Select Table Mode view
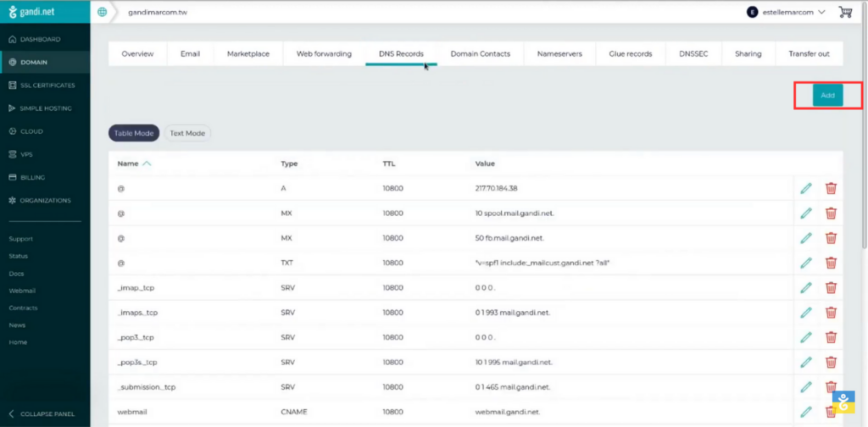Image resolution: width=868 pixels, height=427 pixels. click(133, 133)
